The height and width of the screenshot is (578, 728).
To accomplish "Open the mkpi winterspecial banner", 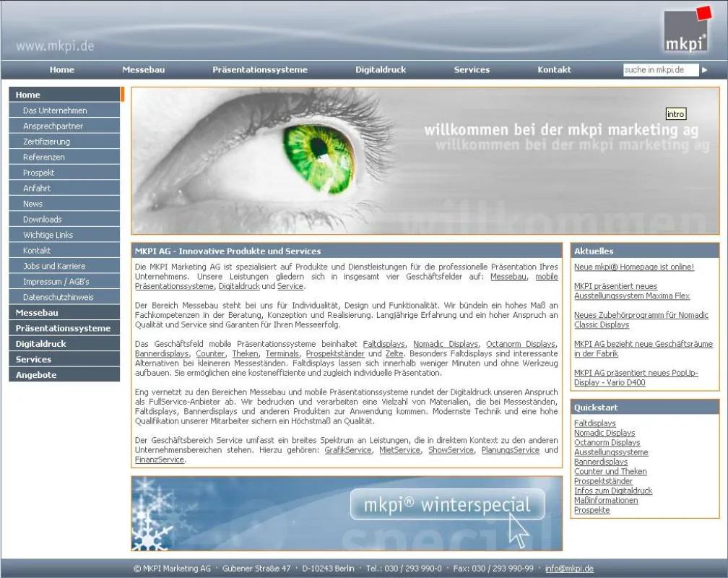I will [347, 514].
